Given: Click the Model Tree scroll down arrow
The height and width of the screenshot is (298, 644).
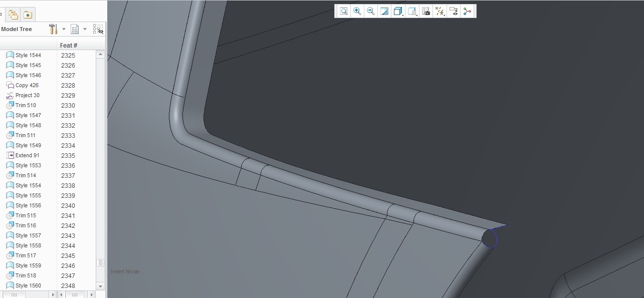Looking at the screenshot, I should [100, 286].
